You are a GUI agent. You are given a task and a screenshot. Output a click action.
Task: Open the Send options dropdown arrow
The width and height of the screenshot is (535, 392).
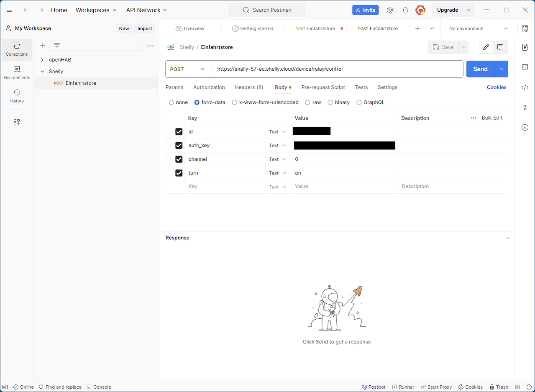pos(502,69)
